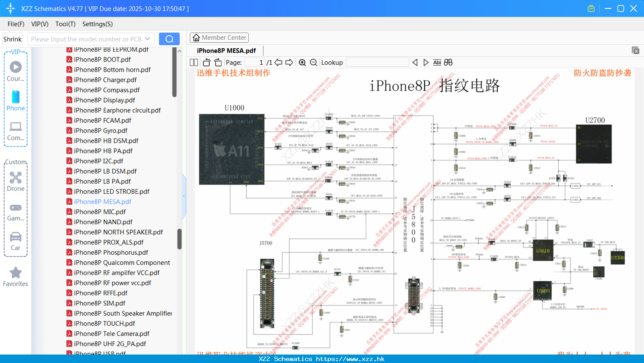Image resolution: width=644 pixels, height=363 pixels.
Task: Find next lookup match
Action: pos(426,62)
